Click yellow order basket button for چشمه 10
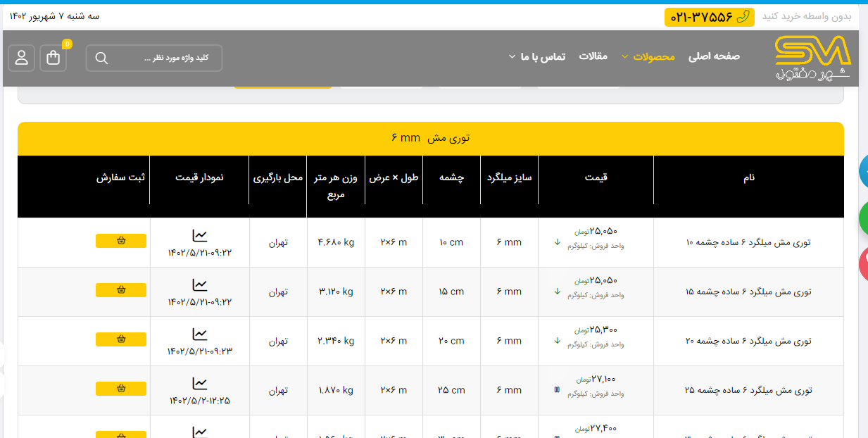 pyautogui.click(x=121, y=241)
